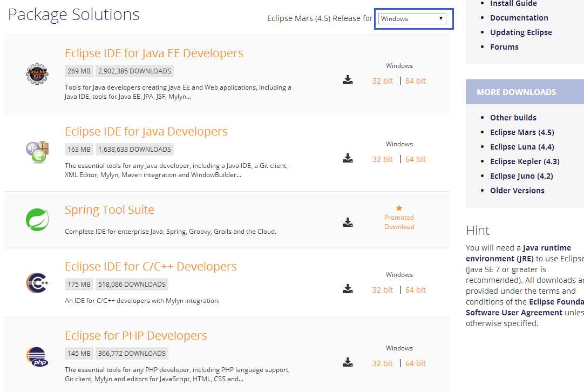Click the Hint heading
The height and width of the screenshot is (392, 584).
[x=478, y=230]
